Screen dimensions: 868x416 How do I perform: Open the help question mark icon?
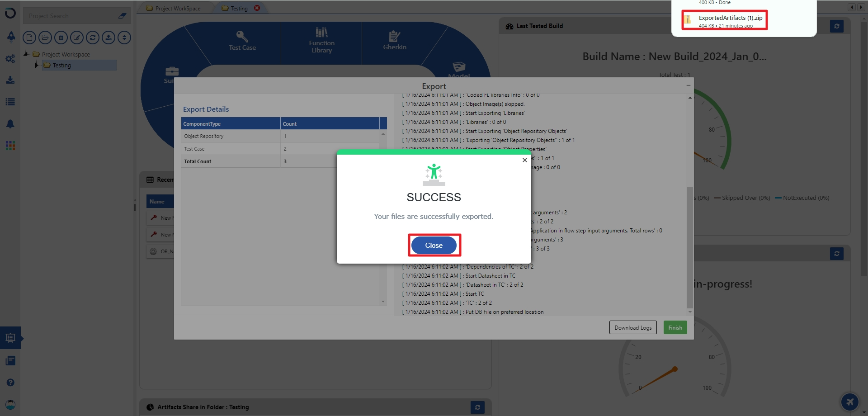tap(10, 383)
